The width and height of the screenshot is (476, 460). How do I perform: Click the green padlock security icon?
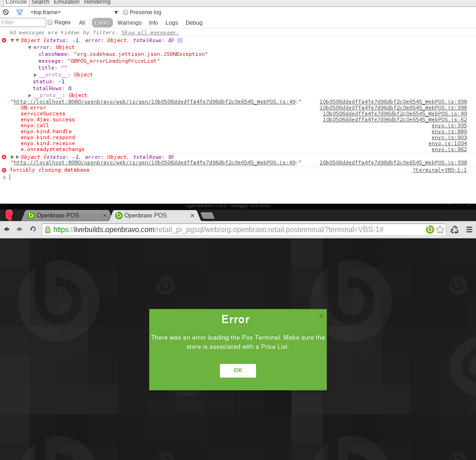(48, 230)
